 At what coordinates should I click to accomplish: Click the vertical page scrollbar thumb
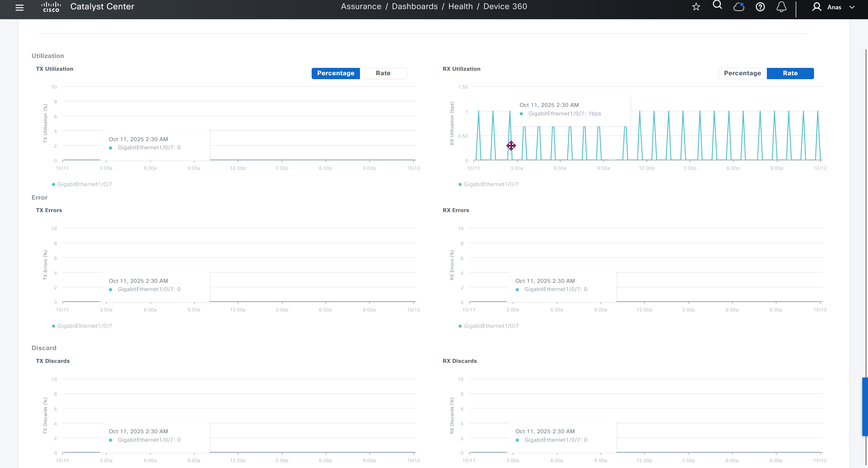click(865, 406)
